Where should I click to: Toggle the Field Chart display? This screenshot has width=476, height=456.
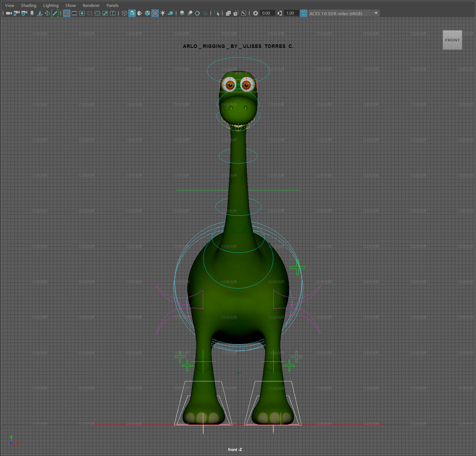(x=97, y=13)
